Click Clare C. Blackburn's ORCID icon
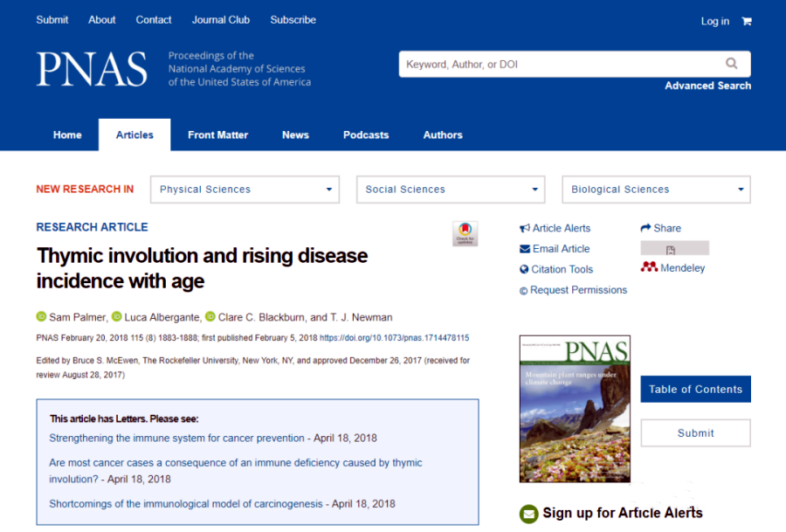This screenshot has height=532, width=786. click(210, 317)
